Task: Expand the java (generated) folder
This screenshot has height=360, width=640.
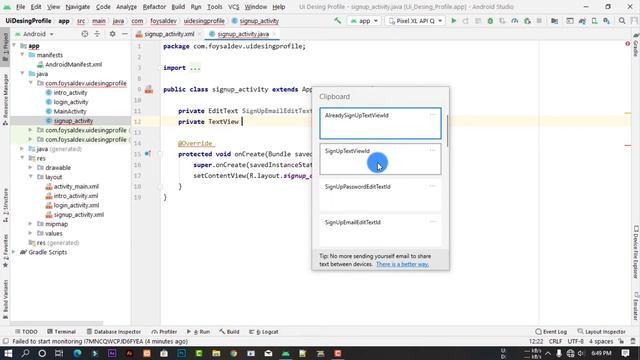Action: [x=22, y=149]
